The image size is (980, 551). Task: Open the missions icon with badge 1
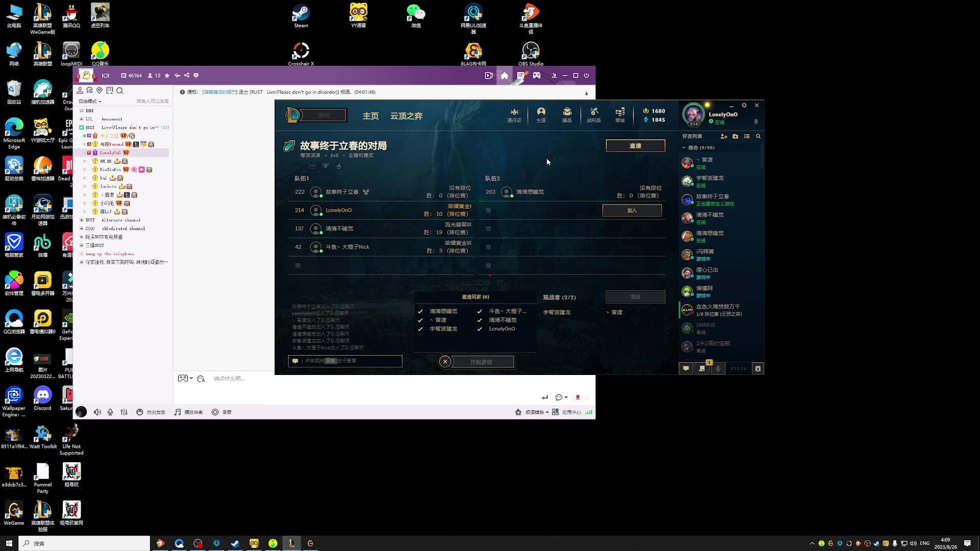(702, 368)
